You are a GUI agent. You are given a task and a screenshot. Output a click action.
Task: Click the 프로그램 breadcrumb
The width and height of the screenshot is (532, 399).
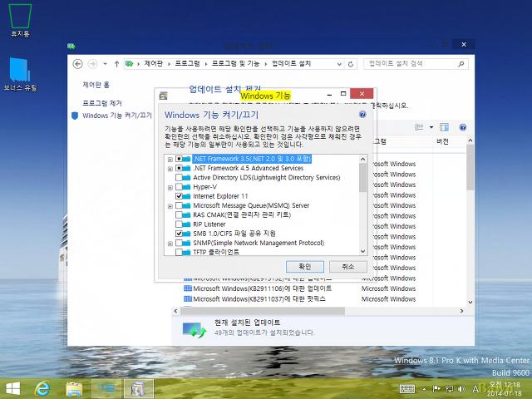[187, 63]
